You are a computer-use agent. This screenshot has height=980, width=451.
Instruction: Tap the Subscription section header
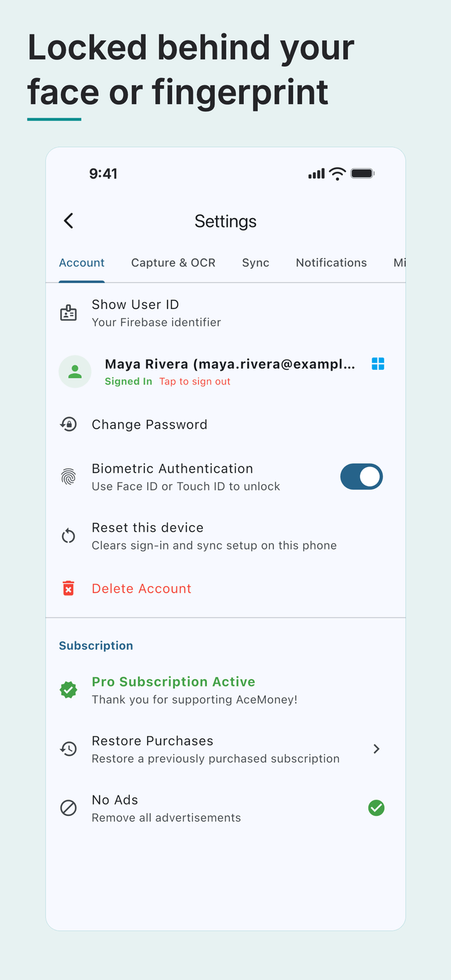pyautogui.click(x=96, y=646)
